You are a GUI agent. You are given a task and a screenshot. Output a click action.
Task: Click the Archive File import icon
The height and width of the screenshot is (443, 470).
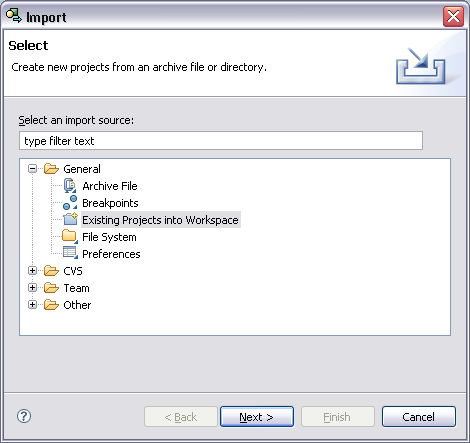[x=70, y=186]
